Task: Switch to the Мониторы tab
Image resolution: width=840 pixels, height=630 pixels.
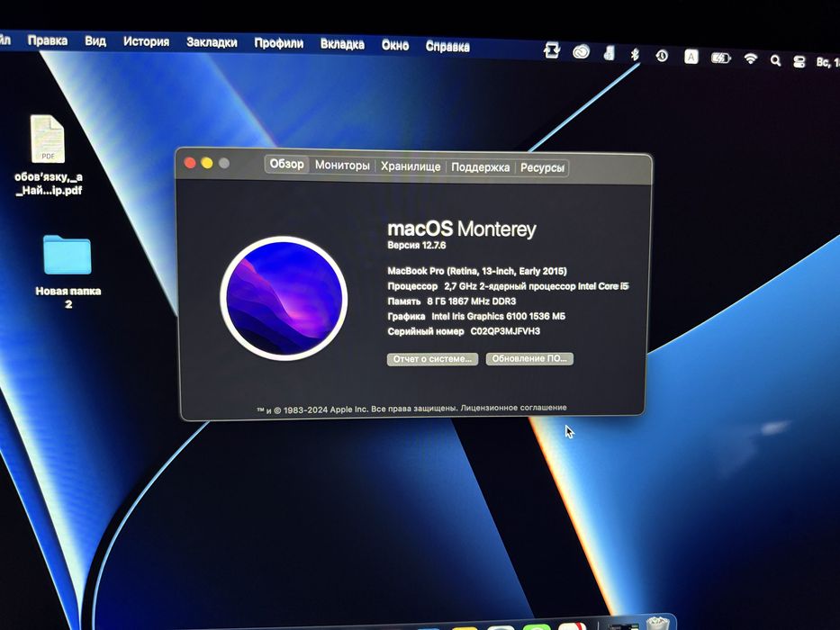Action: pos(342,165)
